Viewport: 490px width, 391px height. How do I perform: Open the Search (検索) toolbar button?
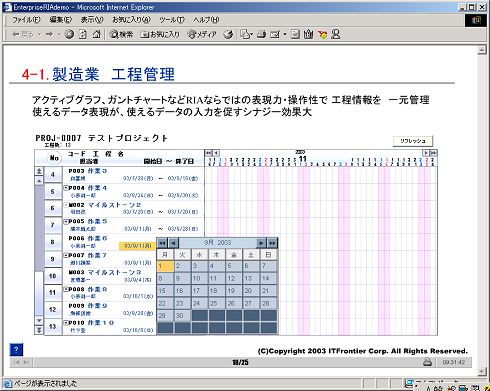121,34
